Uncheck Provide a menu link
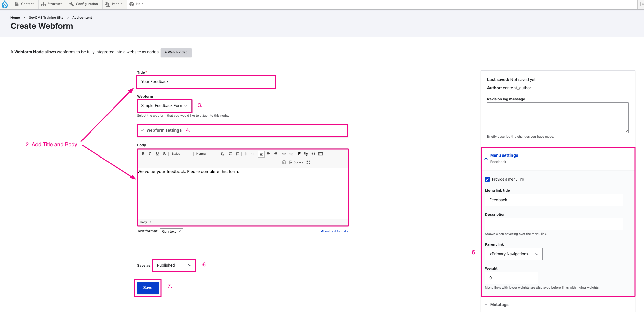Viewport: 644px width, 312px height. pyautogui.click(x=487, y=179)
